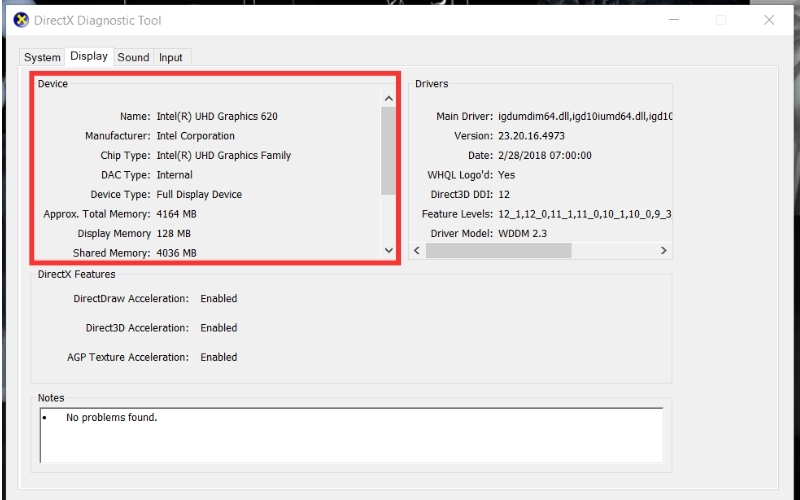Image resolution: width=800 pixels, height=500 pixels.
Task: Click the Drivers panel right scroll arrow
Action: (663, 251)
